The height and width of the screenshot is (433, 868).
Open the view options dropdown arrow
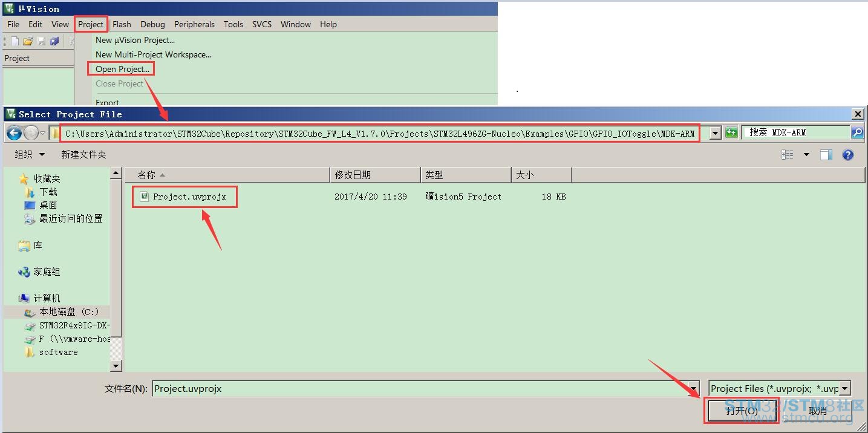pos(806,155)
